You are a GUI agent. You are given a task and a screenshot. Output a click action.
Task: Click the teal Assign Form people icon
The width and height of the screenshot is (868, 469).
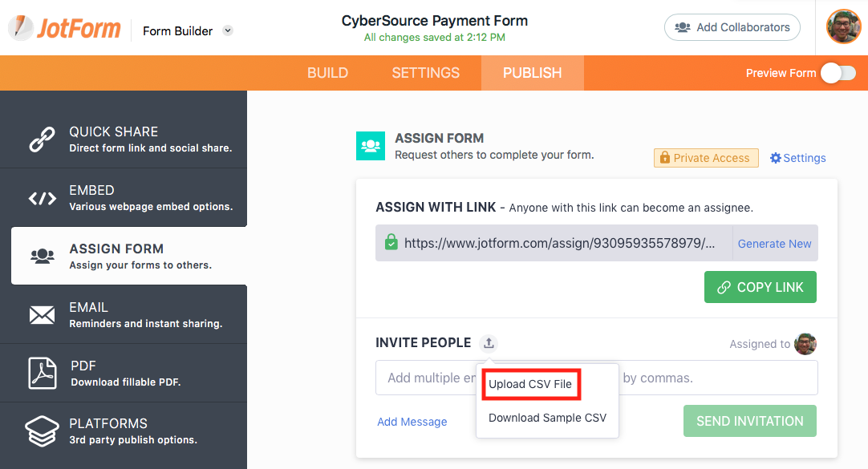tap(371, 146)
